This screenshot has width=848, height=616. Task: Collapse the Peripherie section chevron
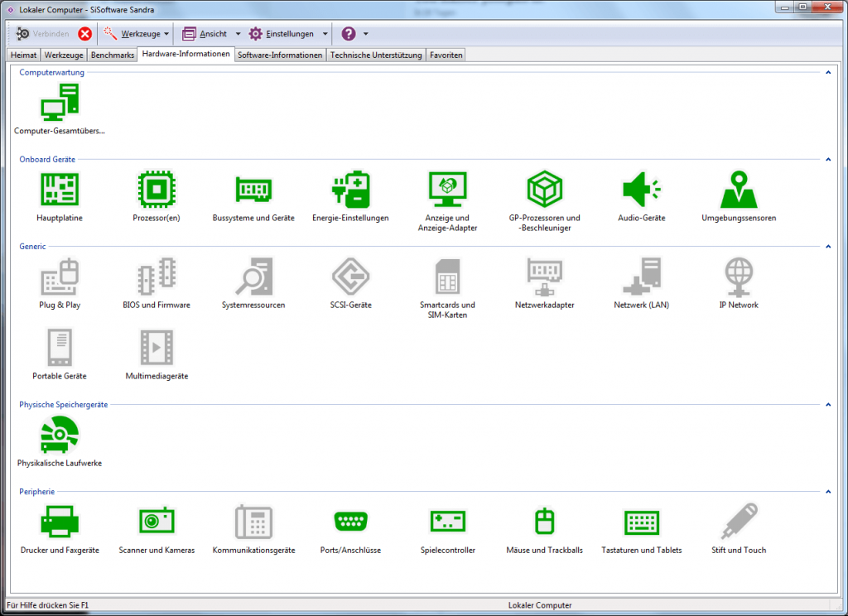[x=828, y=491]
